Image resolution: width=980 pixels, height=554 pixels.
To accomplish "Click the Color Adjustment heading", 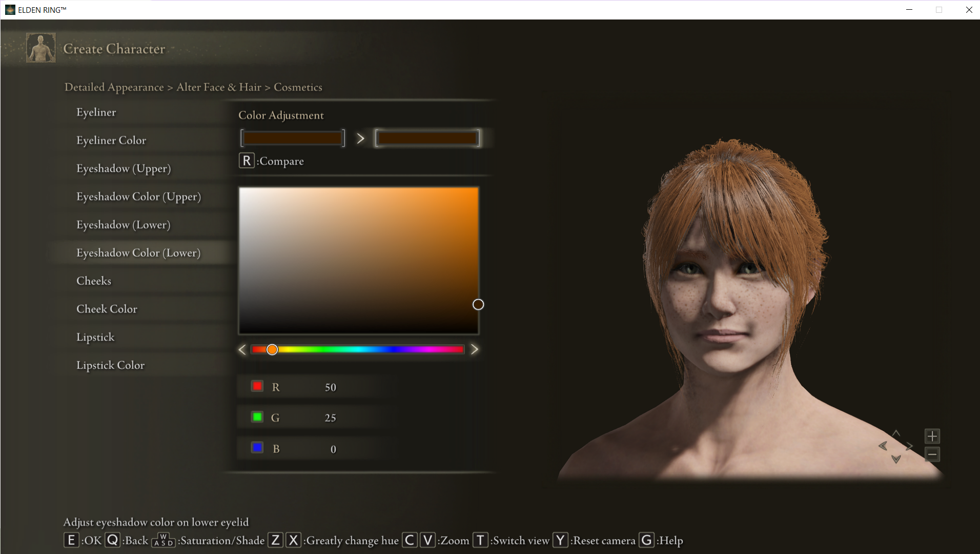I will (x=281, y=115).
